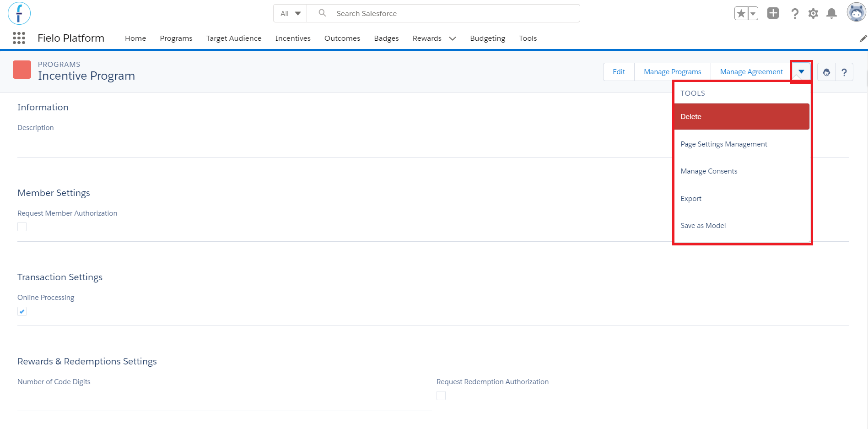
Task: Open the Badges tab
Action: coord(386,38)
